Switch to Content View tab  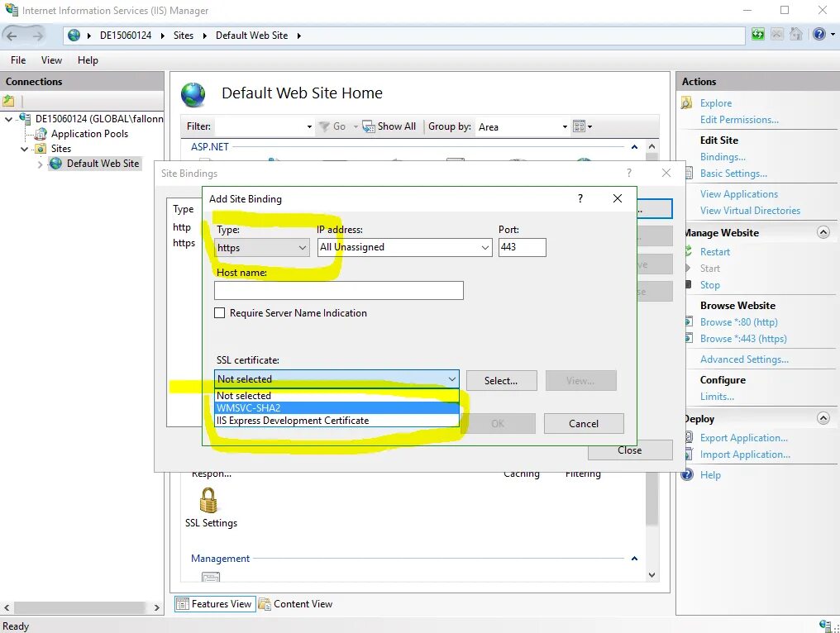pyautogui.click(x=296, y=603)
